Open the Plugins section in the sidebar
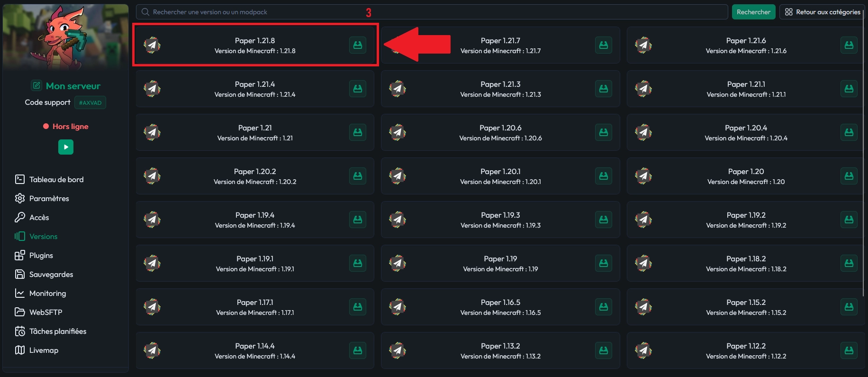Screen dimensions: 868x377 41,255
